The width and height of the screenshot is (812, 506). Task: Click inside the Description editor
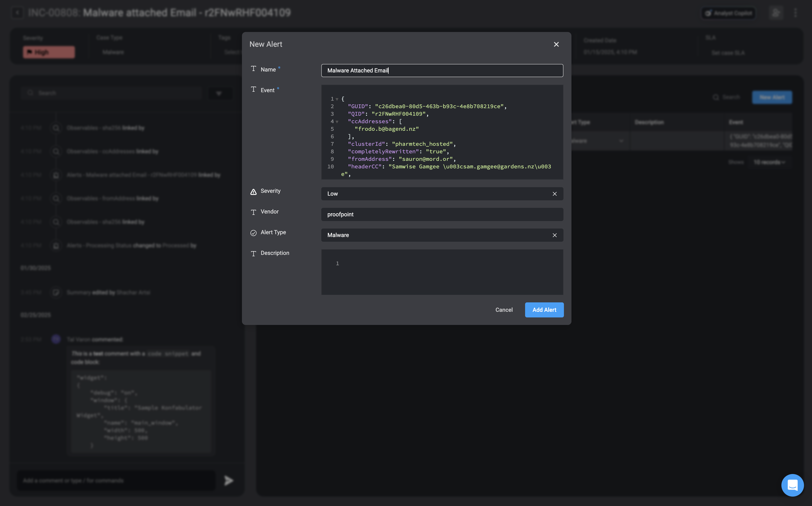[x=442, y=272]
